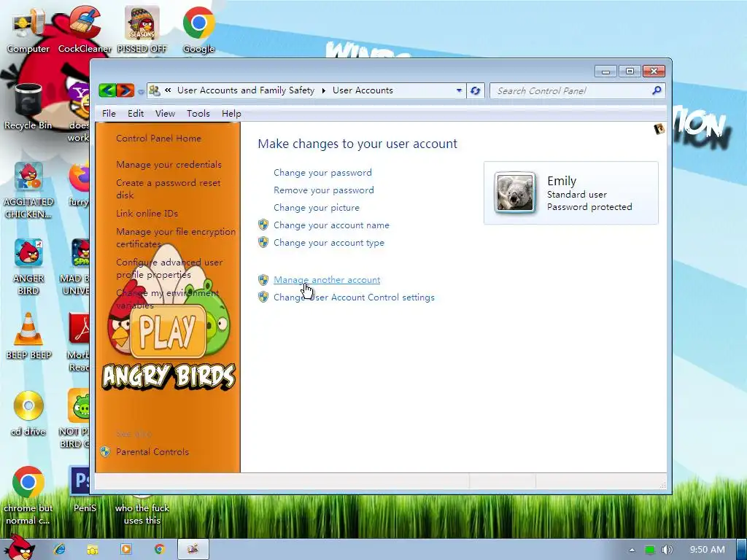The height and width of the screenshot is (560, 747).
Task: Open the cd drive desktop icon
Action: pyautogui.click(x=28, y=413)
